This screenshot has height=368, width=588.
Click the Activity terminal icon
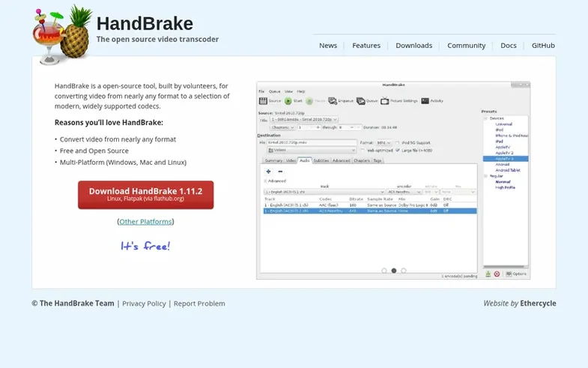coord(425,101)
